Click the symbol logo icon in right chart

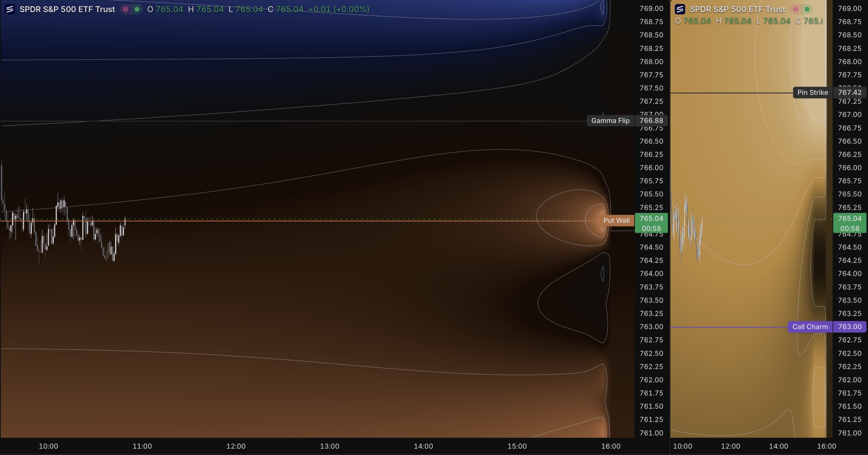pyautogui.click(x=680, y=9)
